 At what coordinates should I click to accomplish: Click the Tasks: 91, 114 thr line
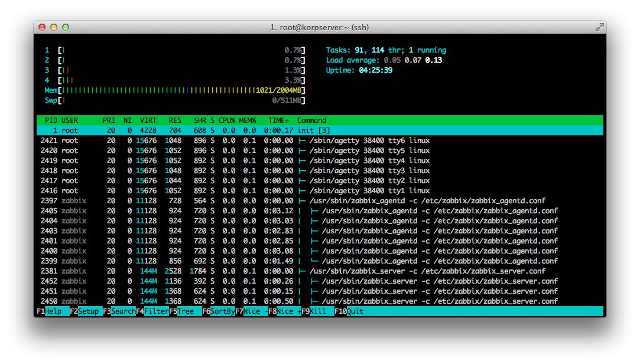tap(386, 50)
